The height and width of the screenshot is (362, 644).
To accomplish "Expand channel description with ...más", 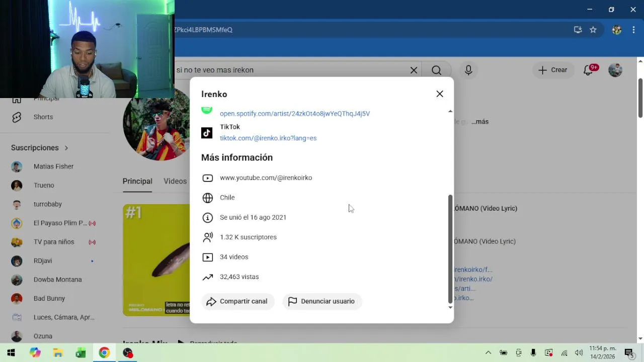I will [x=480, y=122].
